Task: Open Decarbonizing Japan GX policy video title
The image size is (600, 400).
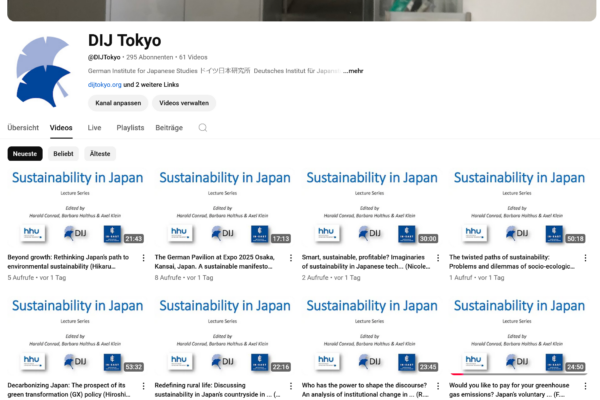Action: click(69, 390)
